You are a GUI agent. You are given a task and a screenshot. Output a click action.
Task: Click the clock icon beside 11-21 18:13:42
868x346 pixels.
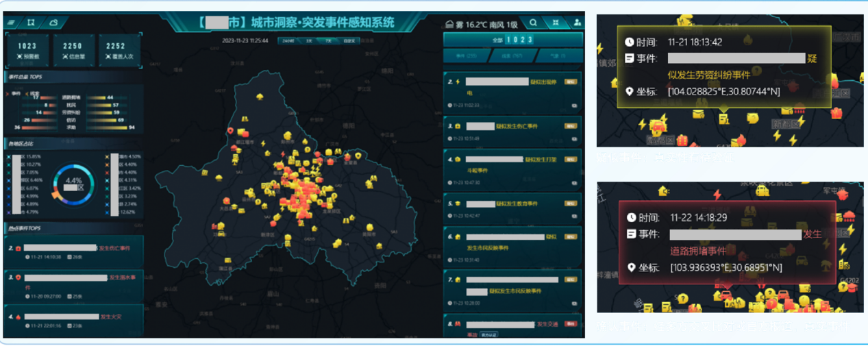(x=630, y=42)
